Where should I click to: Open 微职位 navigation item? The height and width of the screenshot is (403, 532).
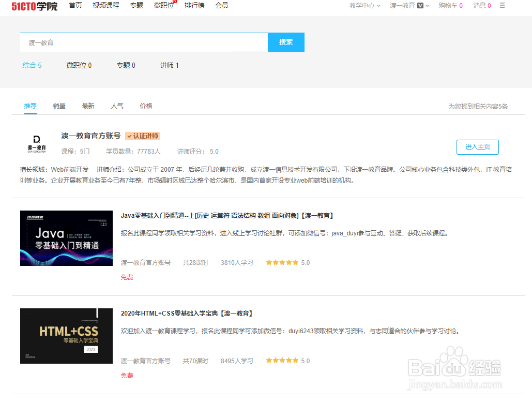[x=164, y=6]
